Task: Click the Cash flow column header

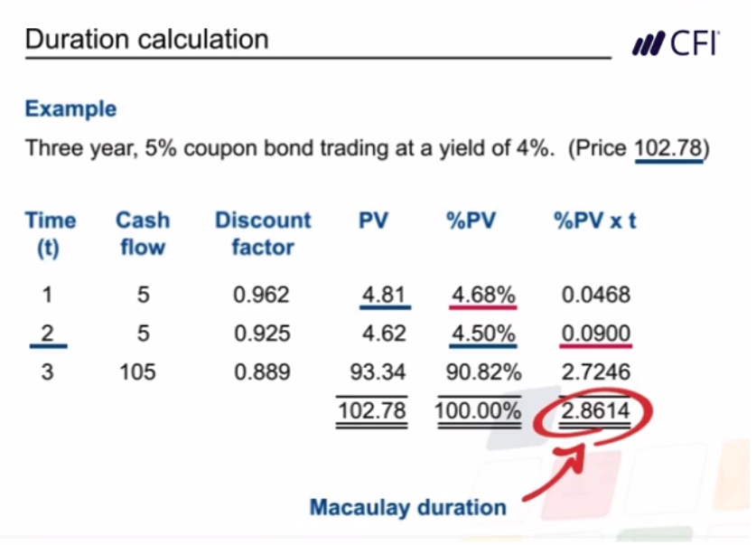Action: tap(143, 234)
